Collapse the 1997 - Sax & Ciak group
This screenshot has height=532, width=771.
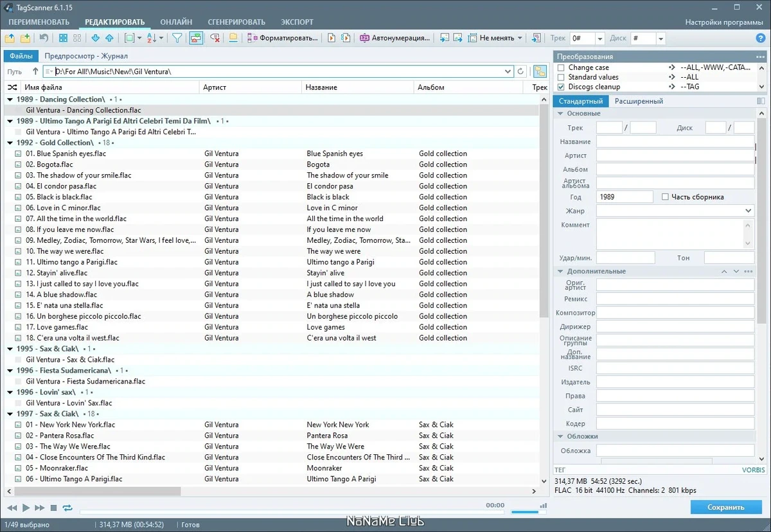coord(10,414)
